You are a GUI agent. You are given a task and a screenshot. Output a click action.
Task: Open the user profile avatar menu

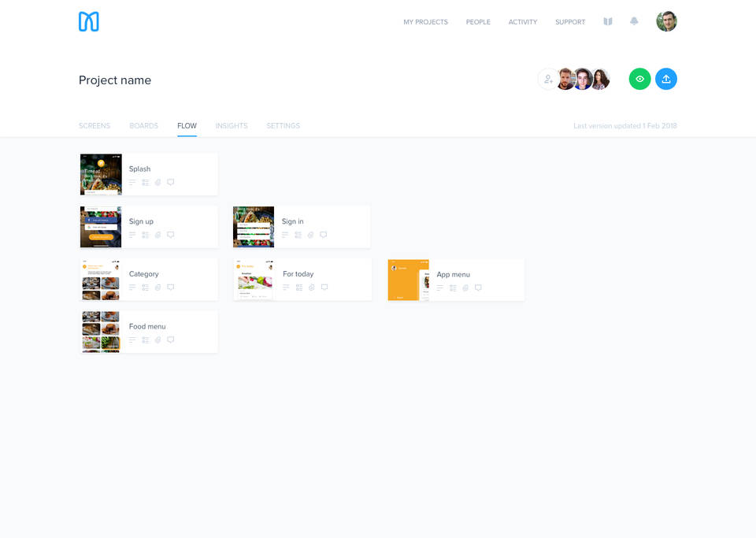666,21
